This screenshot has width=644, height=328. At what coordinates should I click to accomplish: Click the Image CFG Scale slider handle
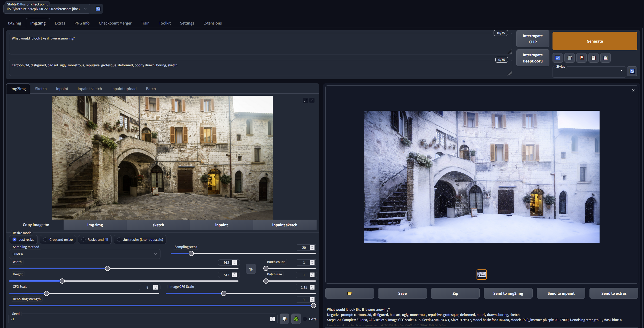tap(224, 293)
